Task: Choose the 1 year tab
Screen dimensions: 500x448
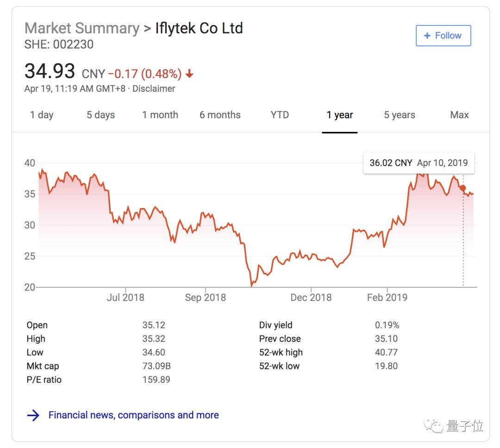Action: [340, 115]
